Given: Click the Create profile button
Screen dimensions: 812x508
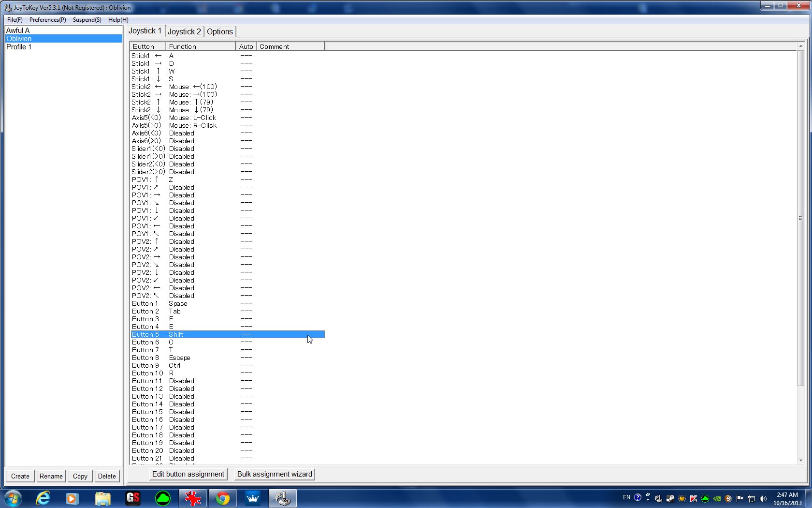Looking at the screenshot, I should [20, 476].
